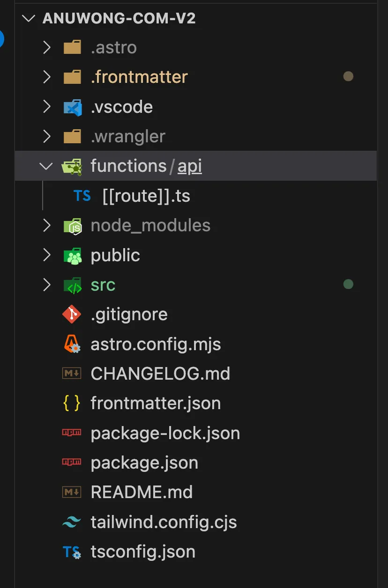Click the modified dot on .frontmatter row
This screenshot has width=388, height=588.
click(348, 76)
